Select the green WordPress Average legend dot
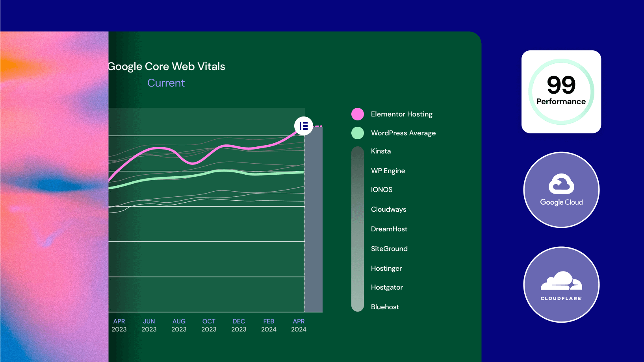This screenshot has height=362, width=644. pyautogui.click(x=358, y=133)
